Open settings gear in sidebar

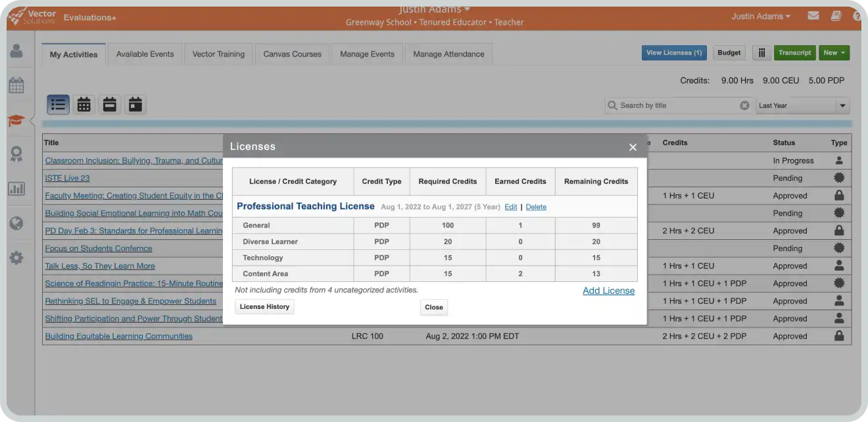[x=16, y=258]
